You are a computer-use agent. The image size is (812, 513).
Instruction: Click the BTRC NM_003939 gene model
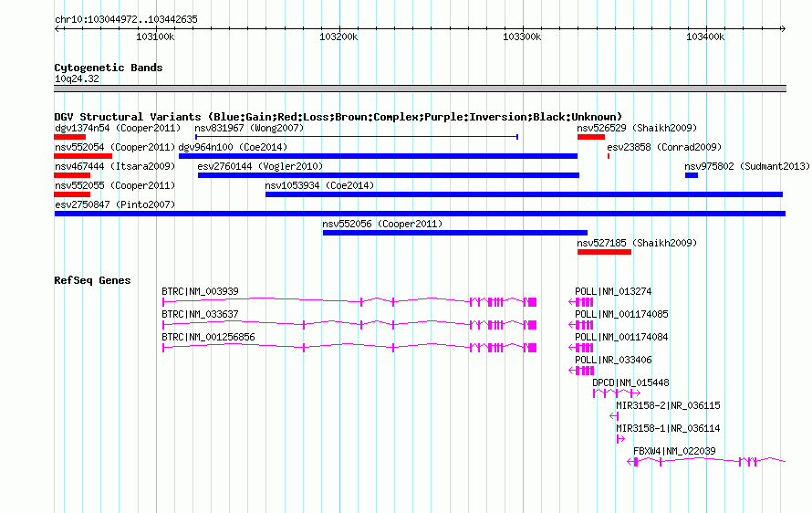(349, 301)
